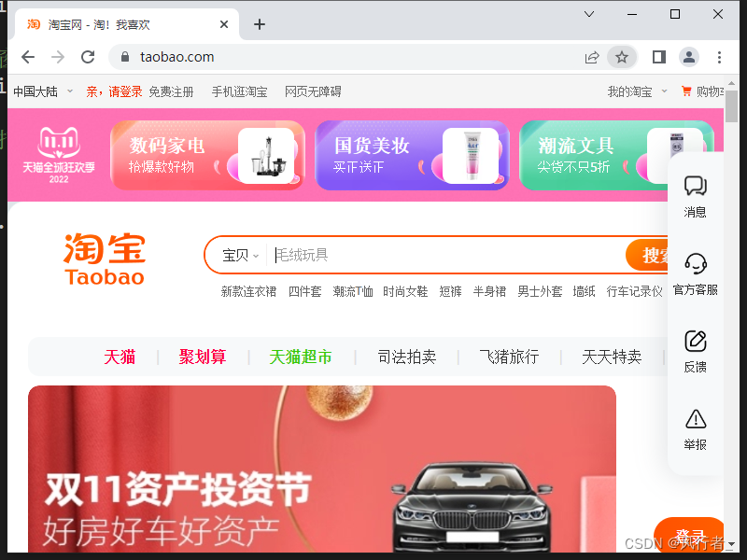The height and width of the screenshot is (560, 747).
Task: Open 天猫超市 in navigation bar
Action: [x=300, y=357]
